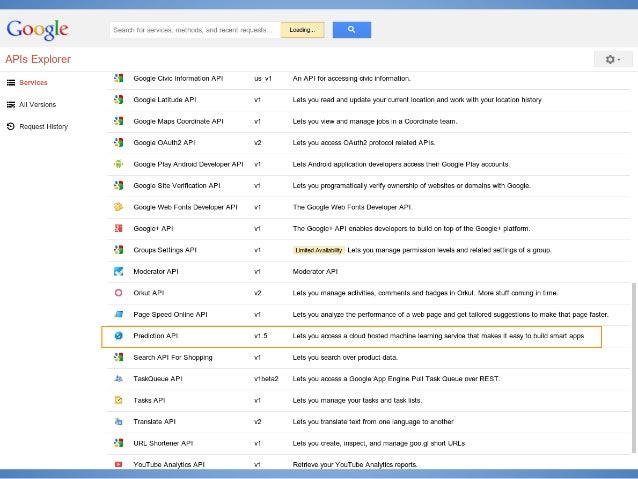Open Groups Settings API service name
Screen dimensions: 638x479
click(x=165, y=250)
